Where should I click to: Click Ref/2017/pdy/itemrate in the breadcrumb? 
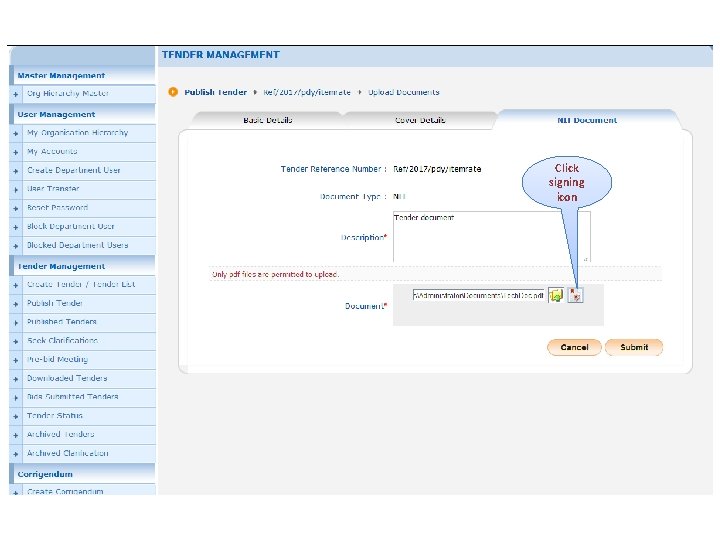(x=307, y=92)
